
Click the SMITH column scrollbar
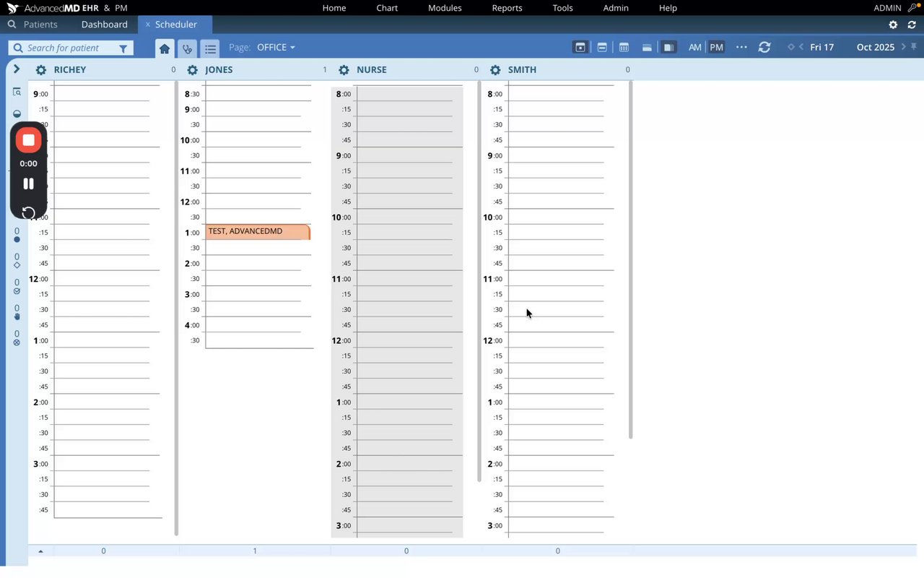630,260
